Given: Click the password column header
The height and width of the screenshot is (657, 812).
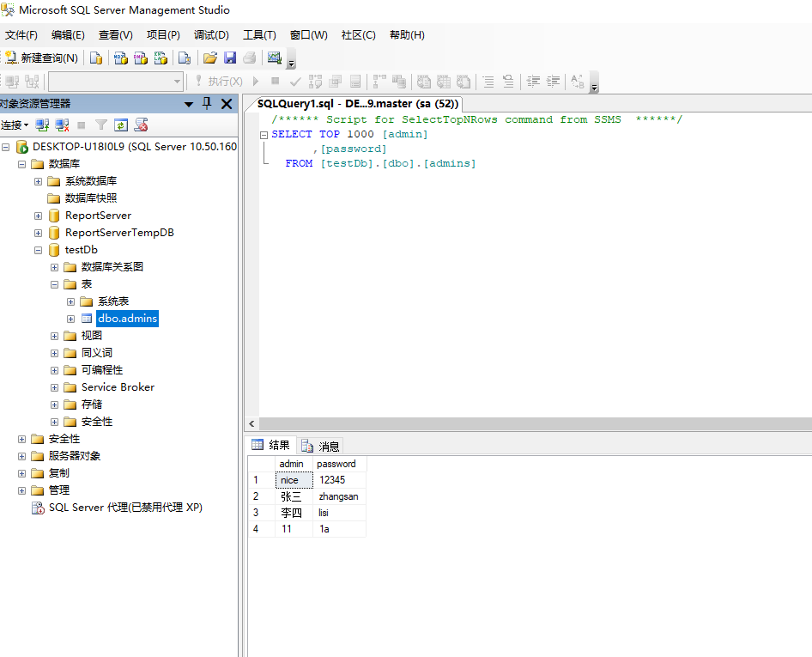Looking at the screenshot, I should (340, 464).
